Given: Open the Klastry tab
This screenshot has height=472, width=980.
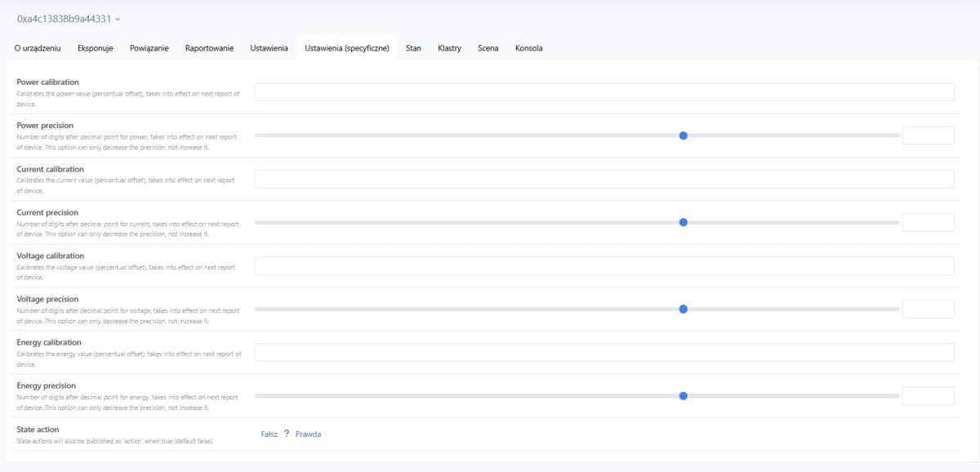Looking at the screenshot, I should click(449, 48).
